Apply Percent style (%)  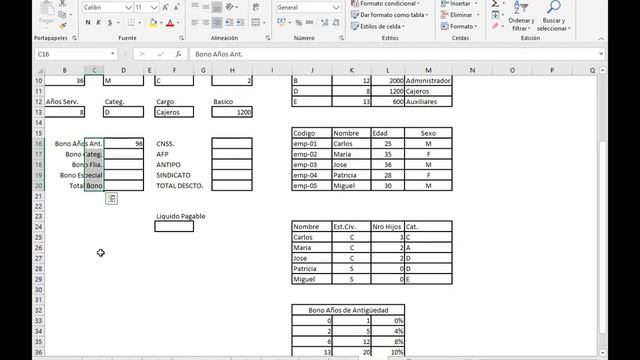point(299,23)
